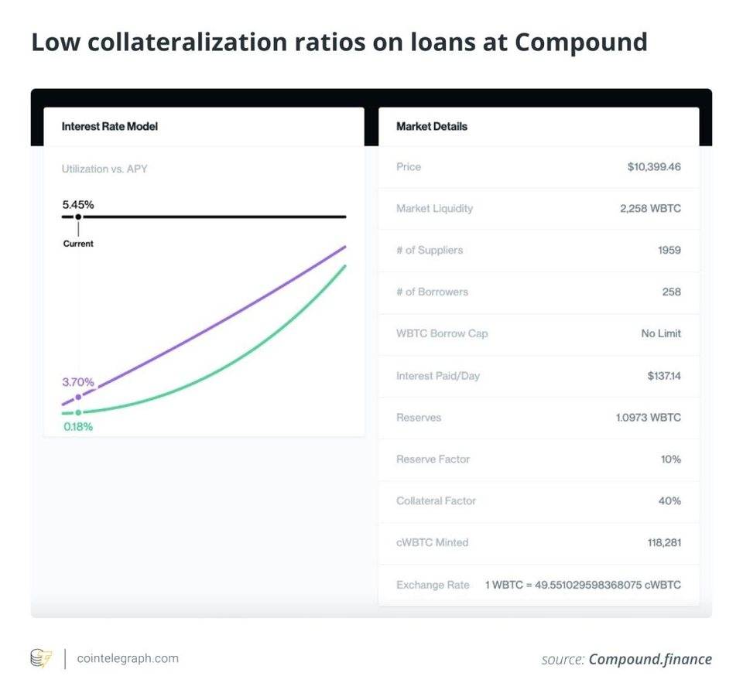Viewport: 743px width, 700px height.
Task: Select the Market Liquidity row
Action: pos(538,209)
